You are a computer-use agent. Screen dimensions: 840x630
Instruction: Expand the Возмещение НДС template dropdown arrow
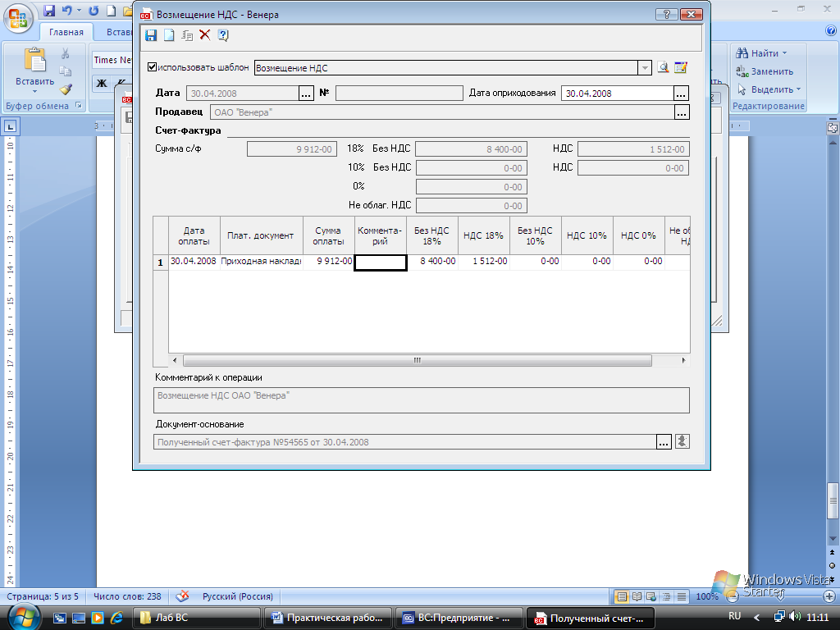(645, 67)
